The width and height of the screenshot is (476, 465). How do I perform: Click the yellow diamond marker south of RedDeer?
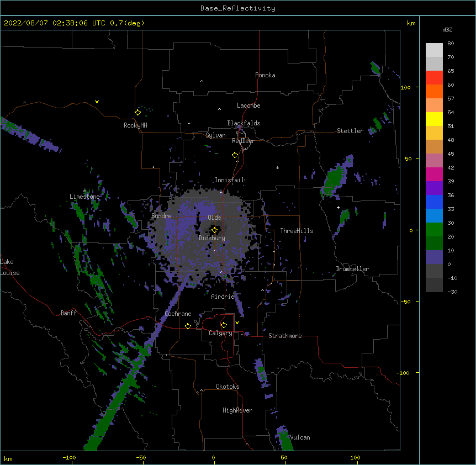coord(235,155)
